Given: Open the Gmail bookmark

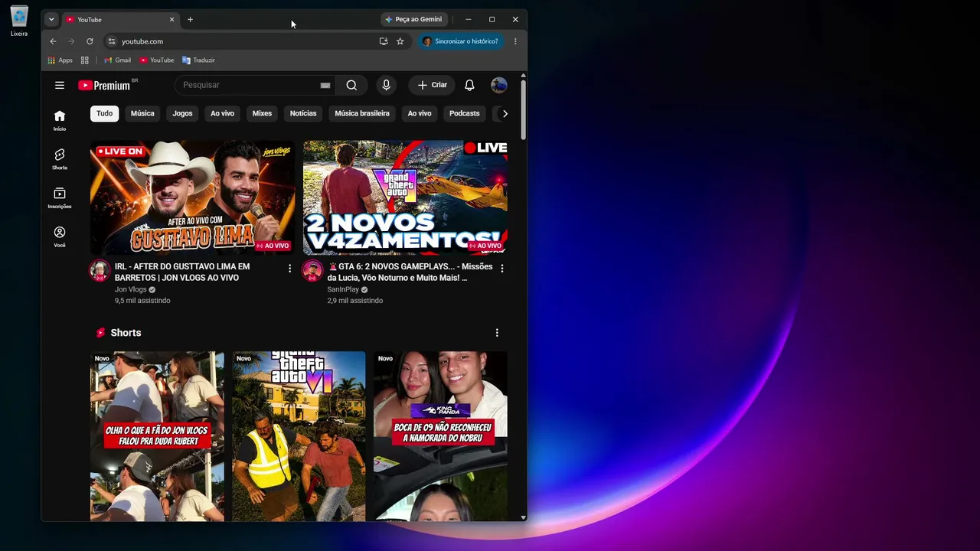Looking at the screenshot, I should (x=117, y=60).
